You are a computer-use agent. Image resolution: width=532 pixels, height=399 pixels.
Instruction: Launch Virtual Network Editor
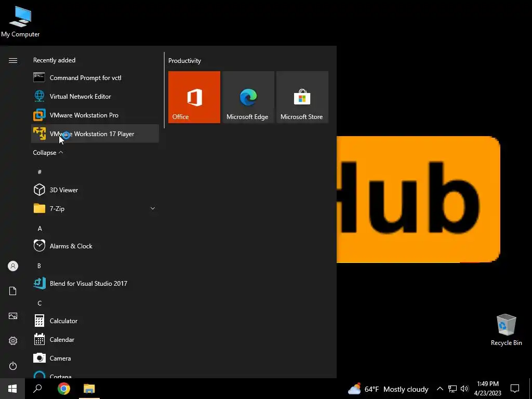[x=95, y=96]
